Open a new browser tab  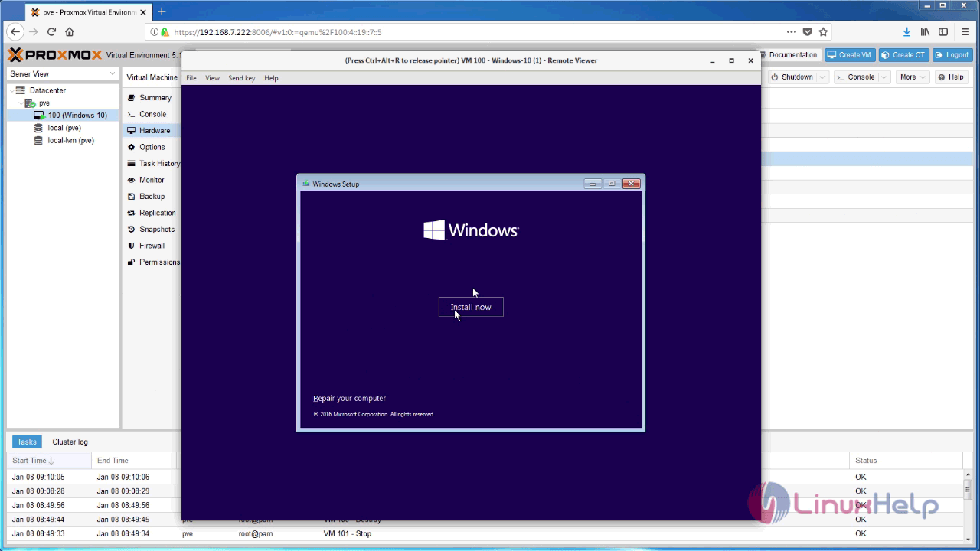point(162,11)
